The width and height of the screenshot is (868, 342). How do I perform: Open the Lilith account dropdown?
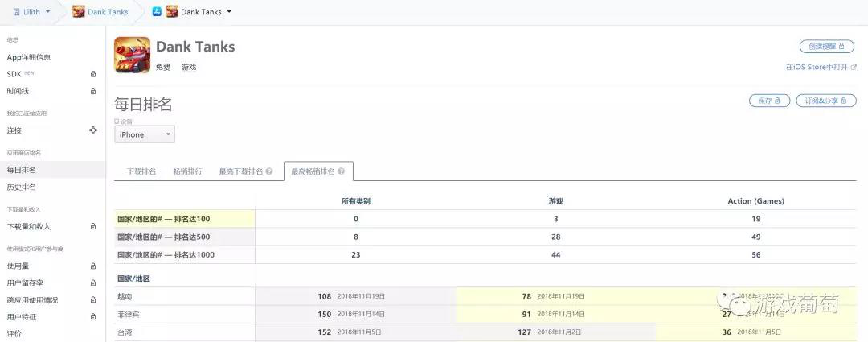click(x=32, y=11)
